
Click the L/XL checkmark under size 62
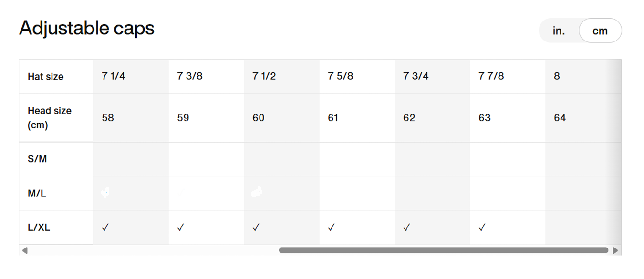(406, 228)
